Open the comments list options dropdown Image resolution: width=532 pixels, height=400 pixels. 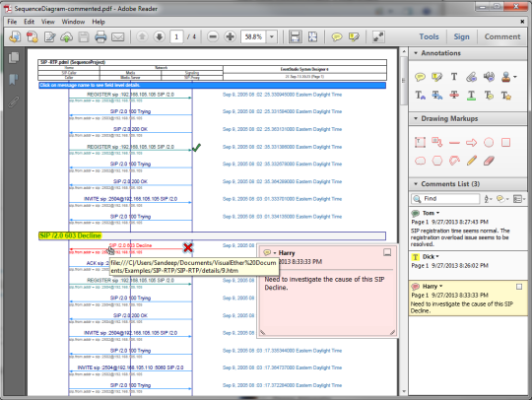[519, 199]
